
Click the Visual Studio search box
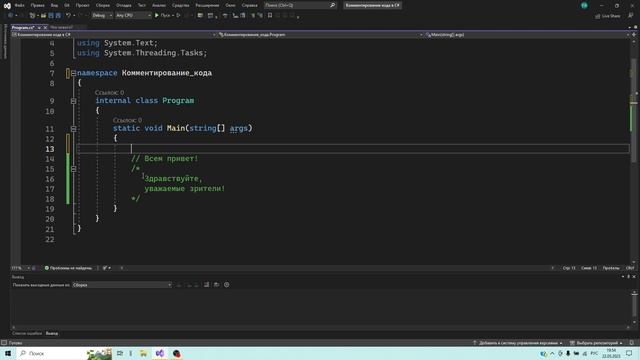pyautogui.click(x=300, y=5)
